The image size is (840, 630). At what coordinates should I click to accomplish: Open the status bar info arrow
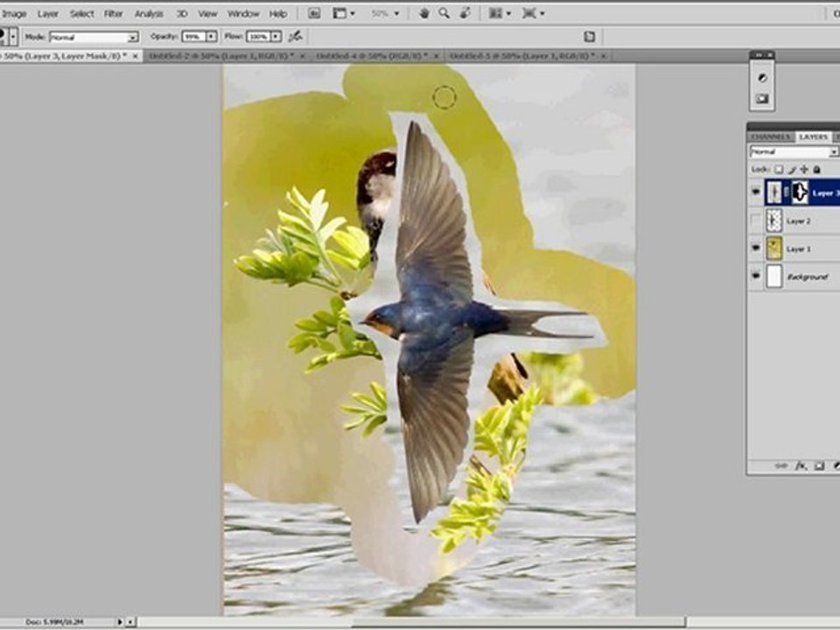coord(120,622)
